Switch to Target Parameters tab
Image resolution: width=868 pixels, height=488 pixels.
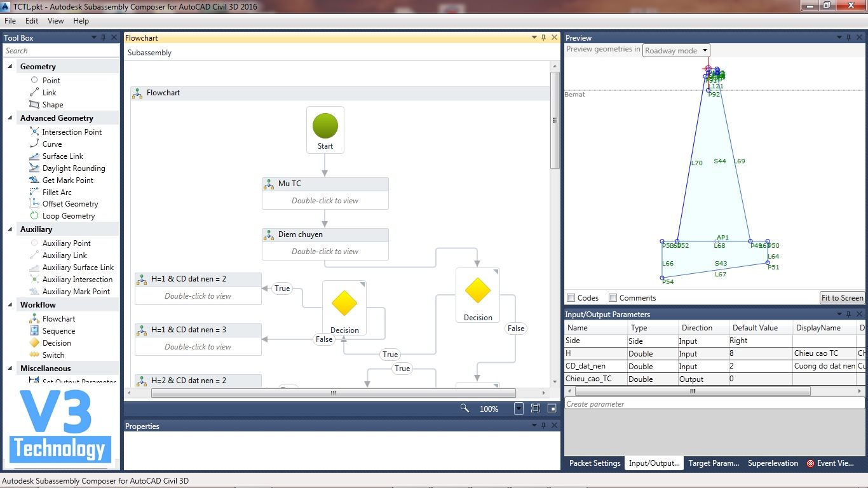[x=714, y=463]
